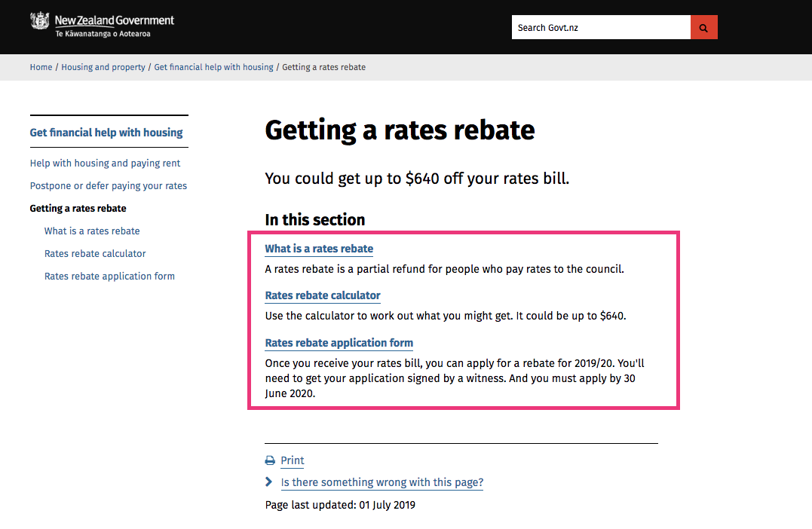Click 'Get financial help with housing' sidebar heading
Image resolution: width=812 pixels, height=529 pixels.
click(106, 133)
